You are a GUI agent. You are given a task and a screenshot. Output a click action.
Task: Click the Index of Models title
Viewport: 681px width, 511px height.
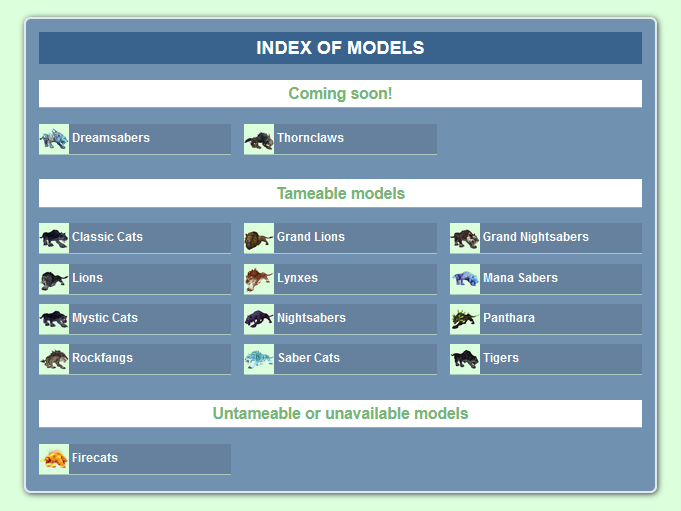coord(340,48)
